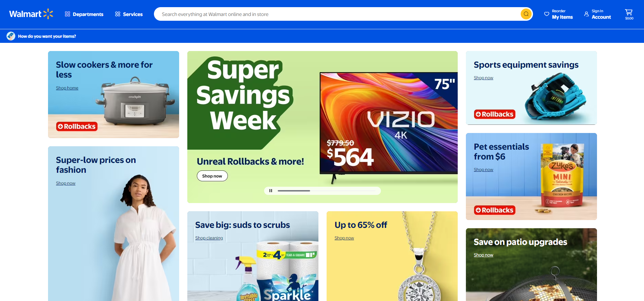Follow the Shop cleaning link
Image resolution: width=644 pixels, height=301 pixels.
click(209, 238)
